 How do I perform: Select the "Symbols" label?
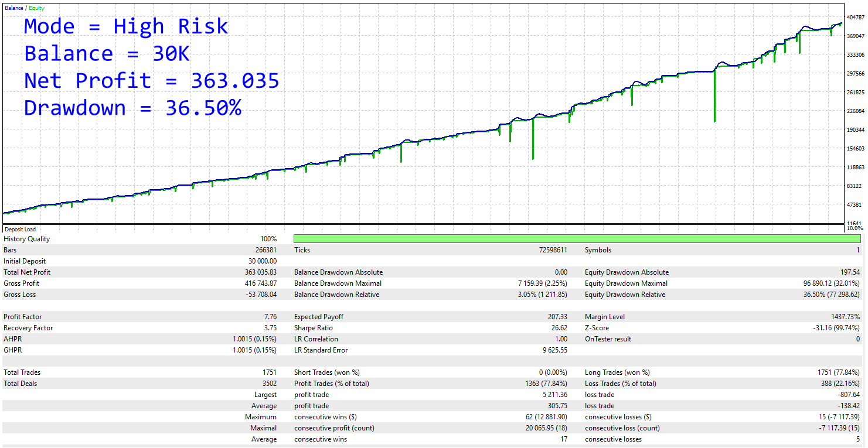point(598,250)
